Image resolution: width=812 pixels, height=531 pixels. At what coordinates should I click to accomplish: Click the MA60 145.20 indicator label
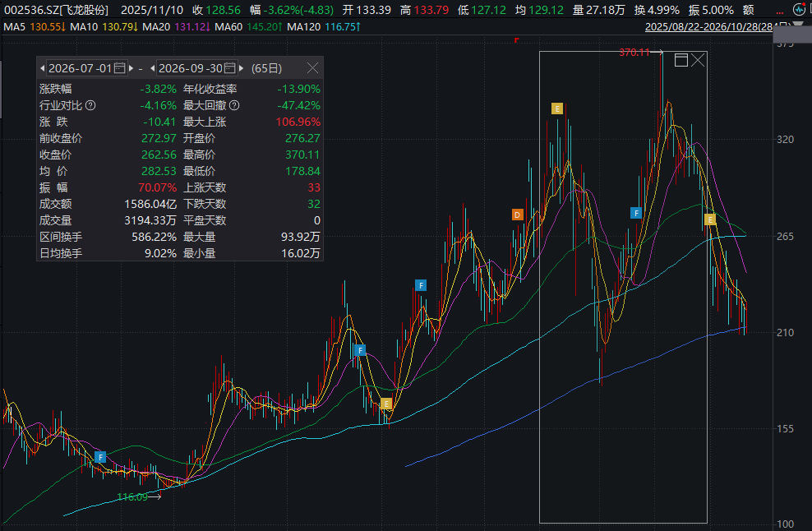pos(248,26)
